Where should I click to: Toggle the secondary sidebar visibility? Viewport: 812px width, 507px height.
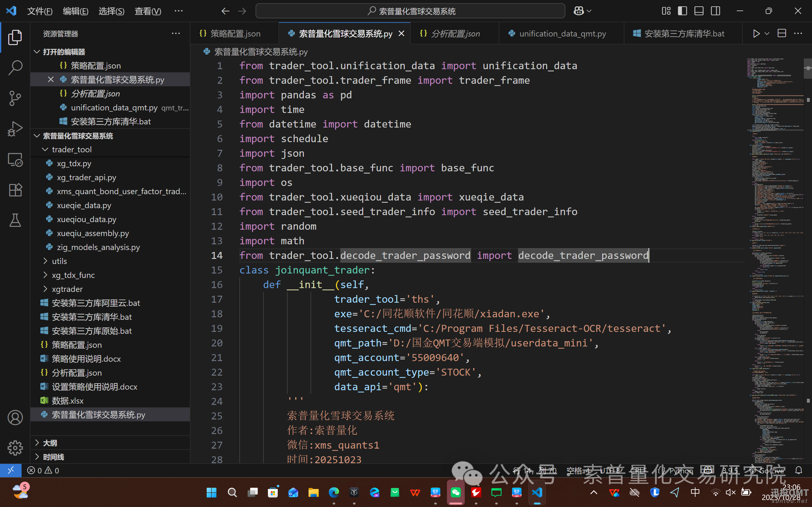[715, 11]
